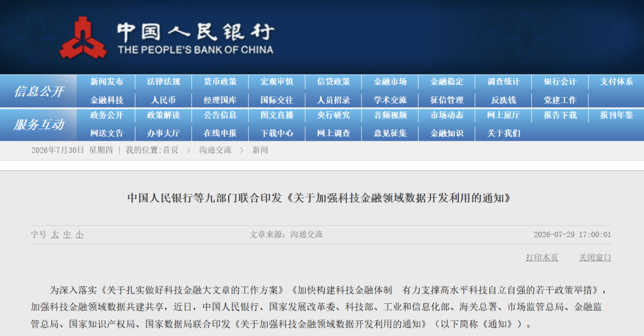Click the 服务互动 section header
644x336 pixels.
(x=39, y=125)
